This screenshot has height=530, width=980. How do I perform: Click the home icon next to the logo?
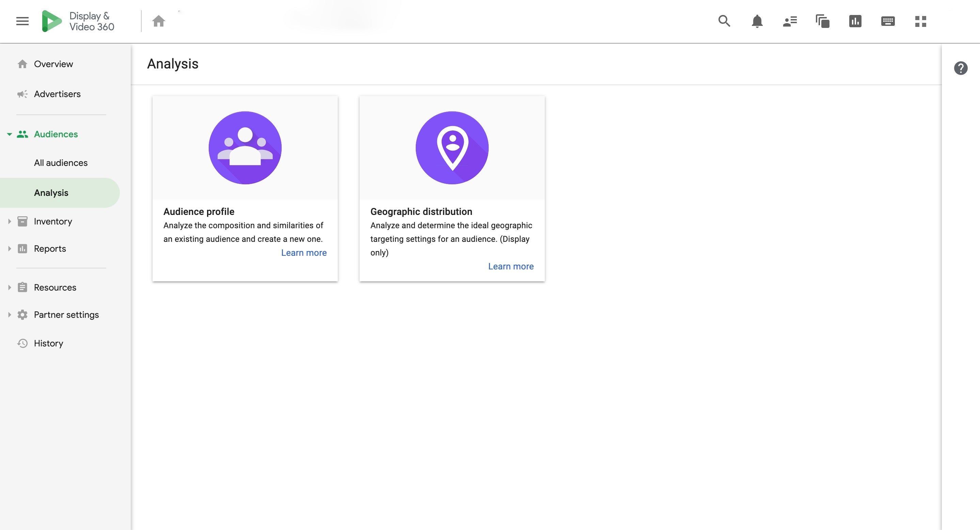159,21
